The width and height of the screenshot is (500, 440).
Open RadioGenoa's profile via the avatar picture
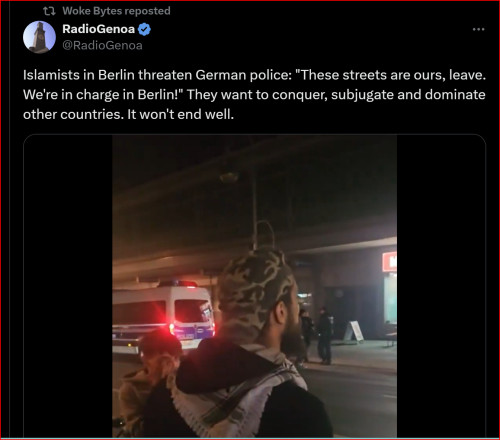(x=39, y=37)
